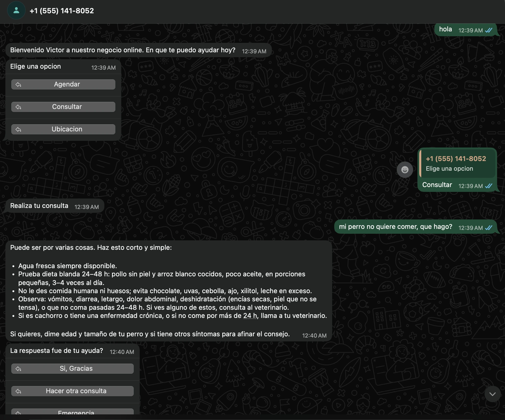This screenshot has height=420, width=505.
Task: Select the Ubicacion quick-reply option
Action: (63, 129)
